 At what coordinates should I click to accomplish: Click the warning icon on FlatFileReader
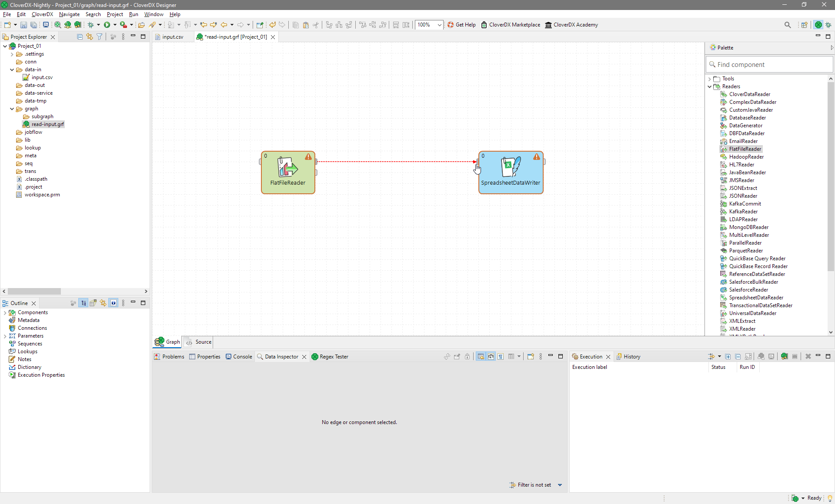[x=308, y=157]
